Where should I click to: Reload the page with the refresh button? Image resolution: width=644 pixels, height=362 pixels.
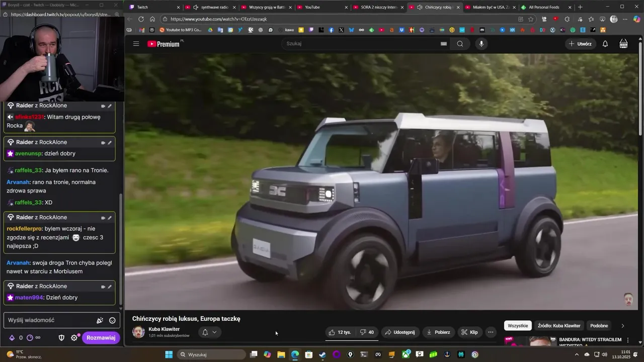[141, 19]
